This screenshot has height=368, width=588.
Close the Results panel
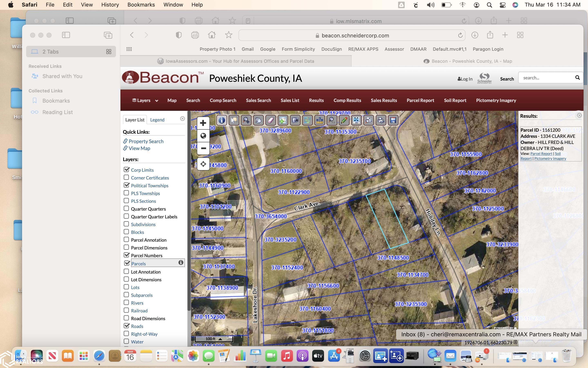click(x=579, y=115)
